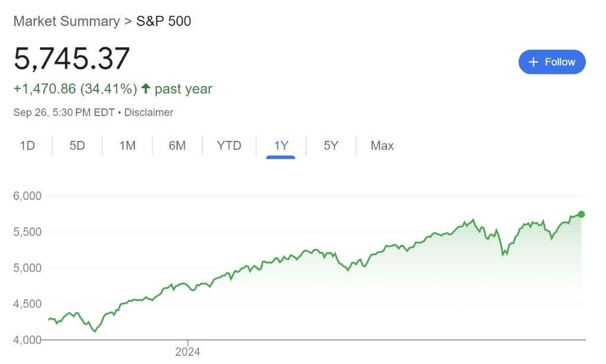This screenshot has width=606, height=364.
Task: Click the S&P 500 breadcrumb title
Action: click(164, 21)
